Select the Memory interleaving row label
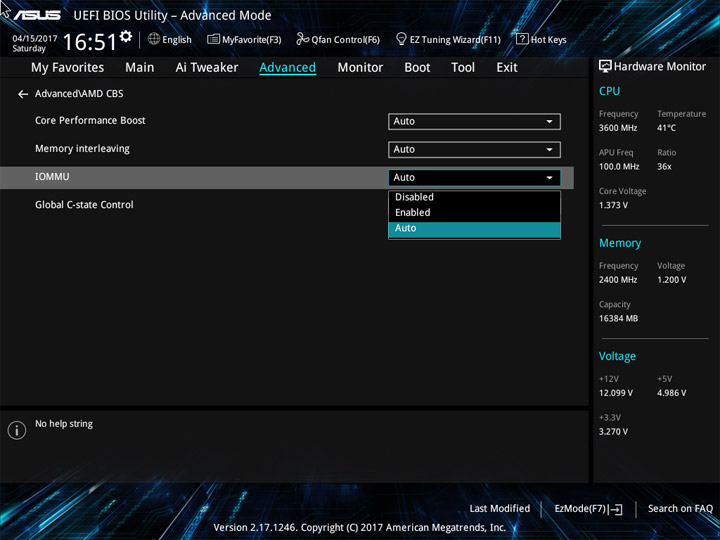Image resolution: width=720 pixels, height=540 pixels. (x=82, y=149)
